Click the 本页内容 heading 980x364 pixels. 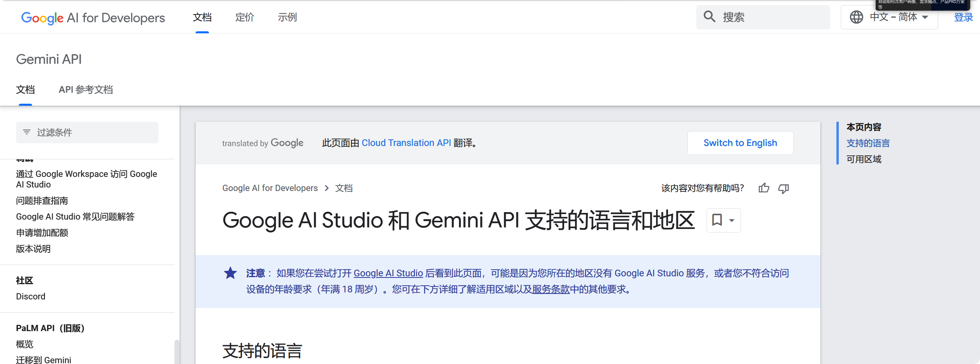coord(864,127)
